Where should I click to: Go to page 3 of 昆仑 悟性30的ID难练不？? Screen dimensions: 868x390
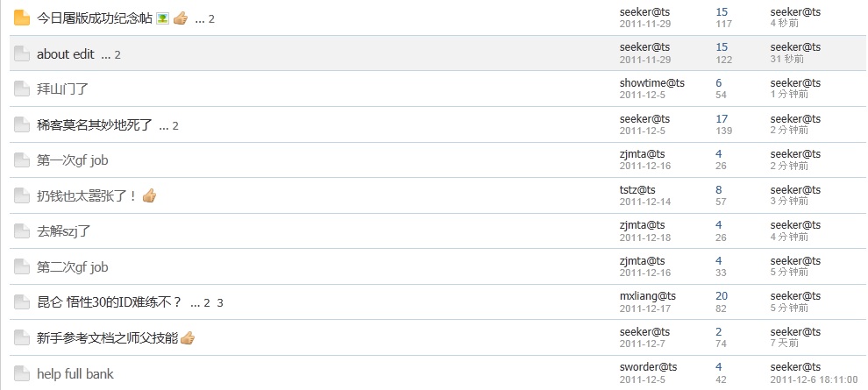tap(220, 303)
